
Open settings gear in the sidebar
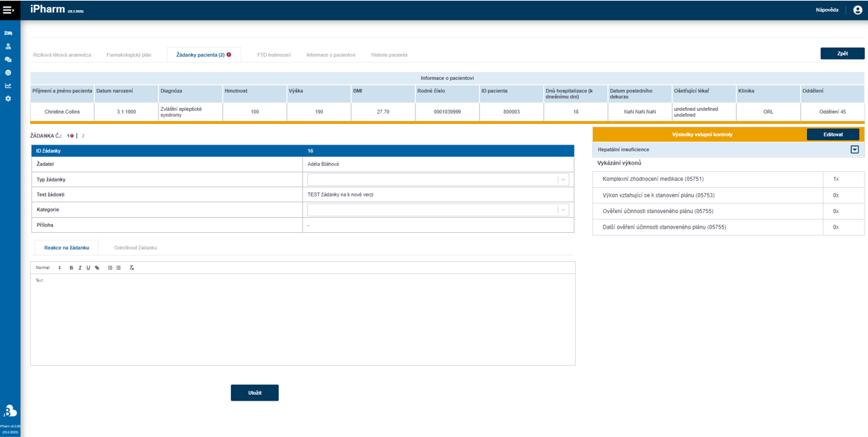tap(8, 99)
